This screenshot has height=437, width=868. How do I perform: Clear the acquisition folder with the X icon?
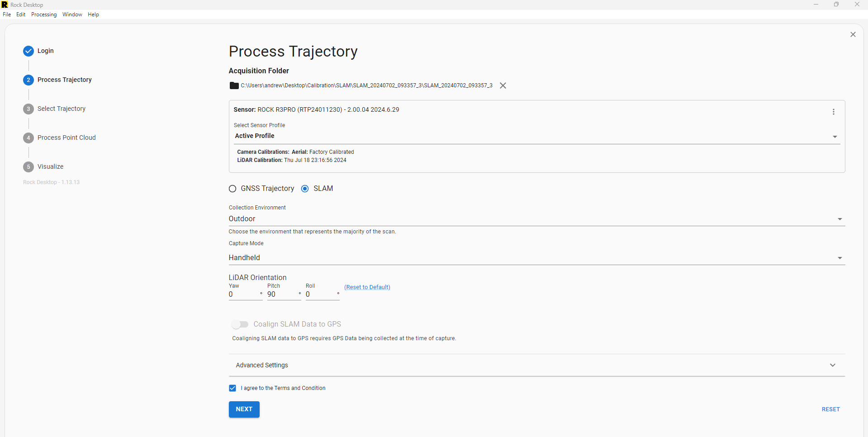point(503,85)
